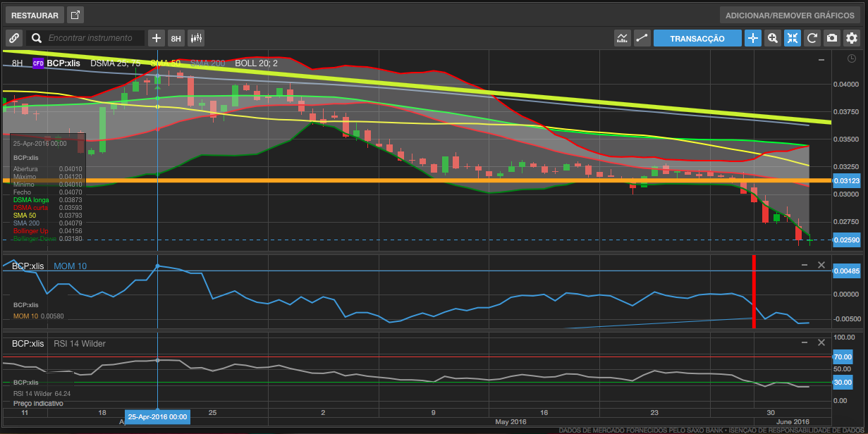
Task: Open the 8H timeframe dropdown
Action: [x=176, y=38]
